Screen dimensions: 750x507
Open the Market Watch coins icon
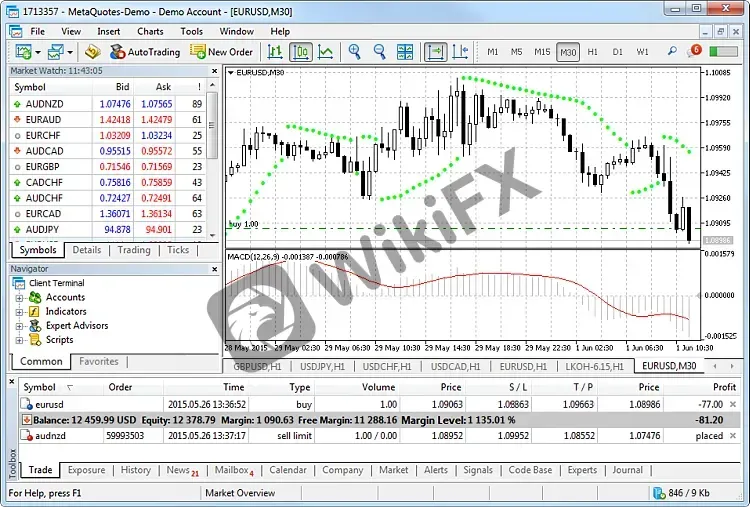coord(92,52)
